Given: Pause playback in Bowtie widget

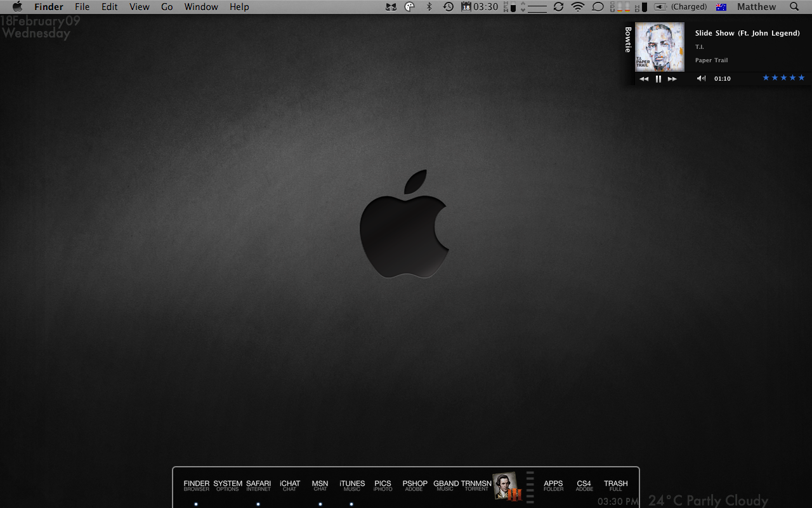Looking at the screenshot, I should tap(658, 79).
